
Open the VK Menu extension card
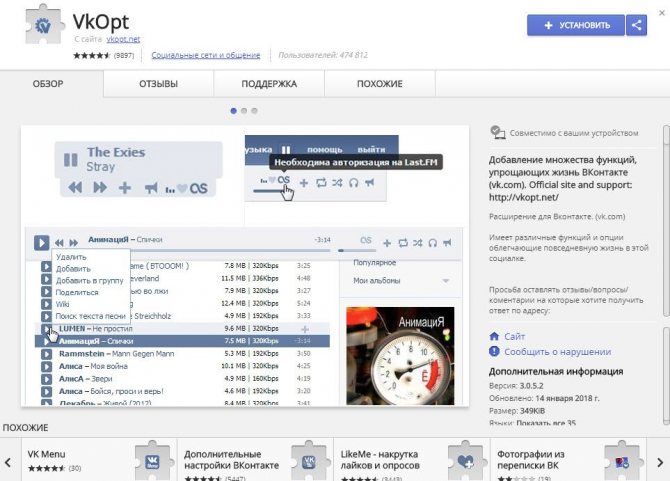point(99,460)
